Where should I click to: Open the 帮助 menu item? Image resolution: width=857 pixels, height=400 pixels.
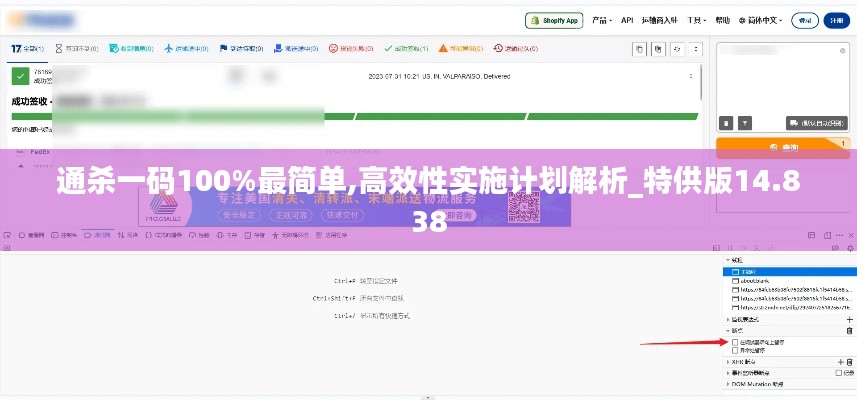[x=723, y=20]
